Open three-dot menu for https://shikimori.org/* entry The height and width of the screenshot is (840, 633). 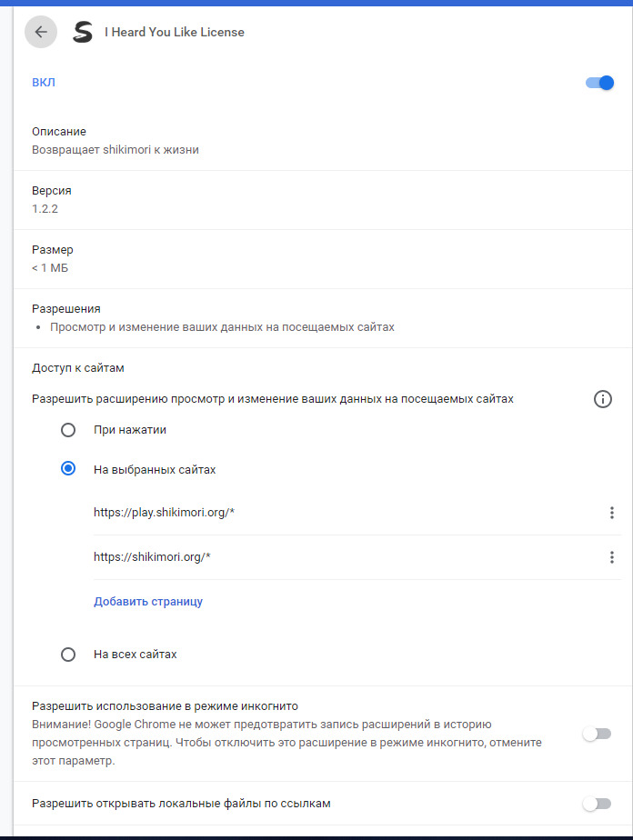pyautogui.click(x=612, y=557)
